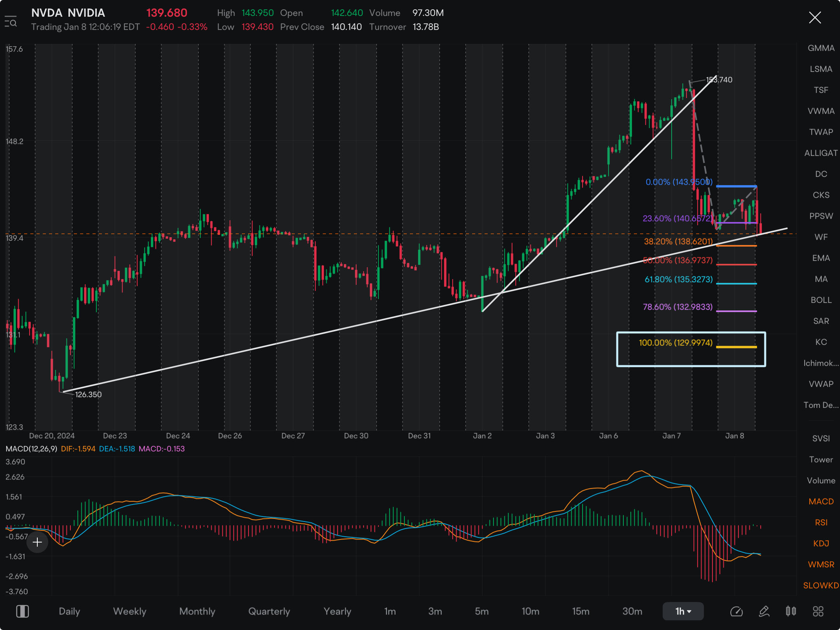Image resolution: width=840 pixels, height=630 pixels.
Task: Select the 38.20% (138.6201) Fibonacci level
Action: pos(678,241)
